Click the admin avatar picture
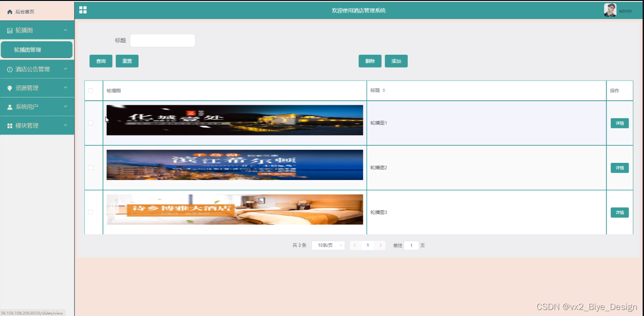The image size is (644, 316). (610, 10)
